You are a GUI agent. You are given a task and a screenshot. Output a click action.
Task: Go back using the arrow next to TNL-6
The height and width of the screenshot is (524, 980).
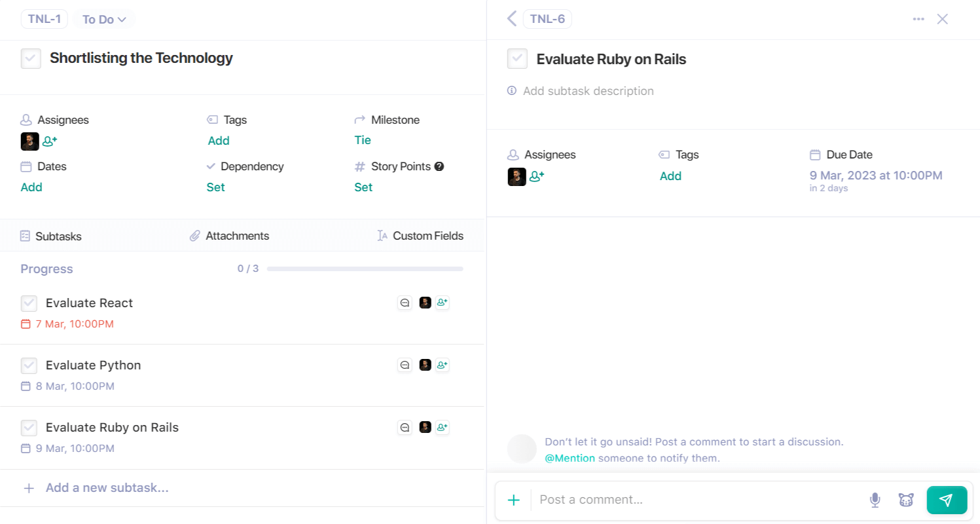click(x=511, y=19)
